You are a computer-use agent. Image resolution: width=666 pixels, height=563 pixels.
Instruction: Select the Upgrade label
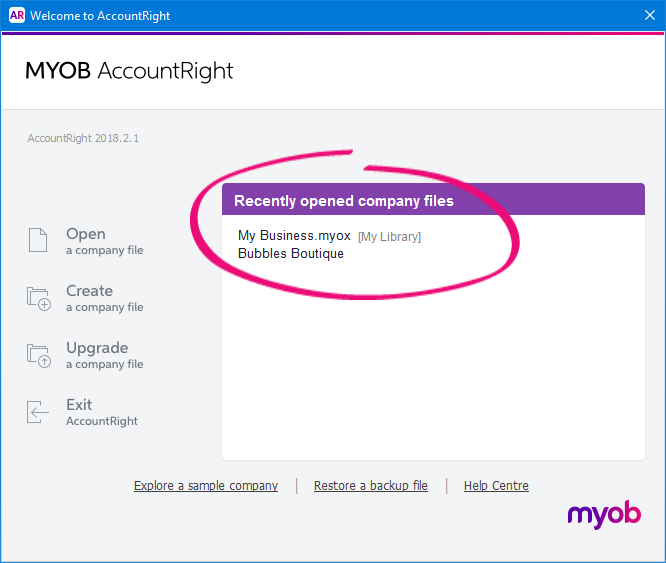click(x=97, y=348)
